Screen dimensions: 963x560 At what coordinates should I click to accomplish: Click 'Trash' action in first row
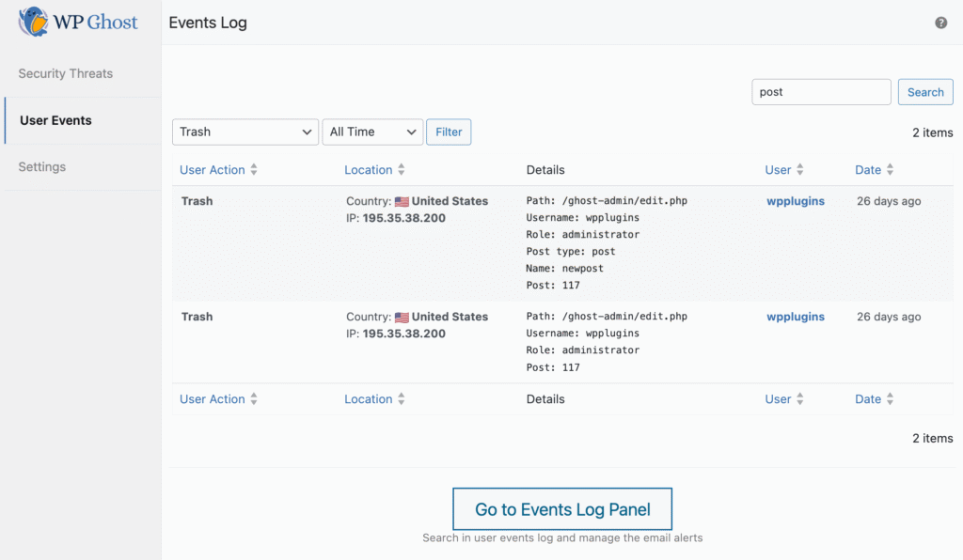tap(197, 201)
